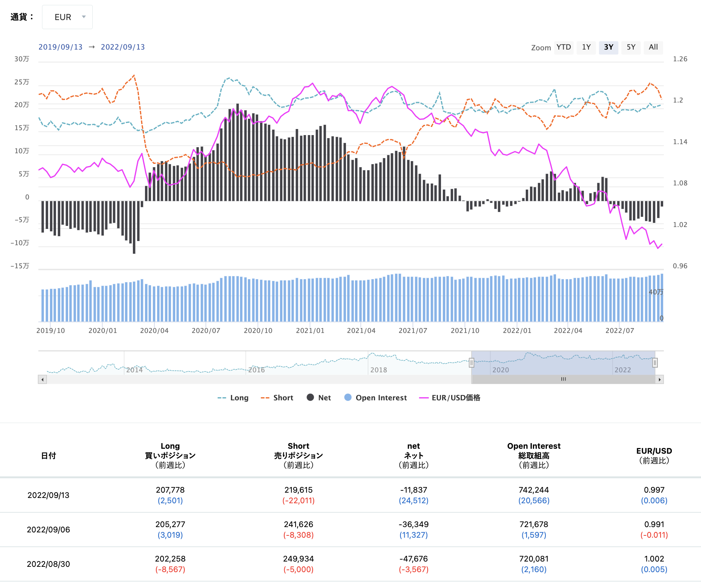Toggle the Long series legend
The width and height of the screenshot is (701, 588).
pos(233,398)
